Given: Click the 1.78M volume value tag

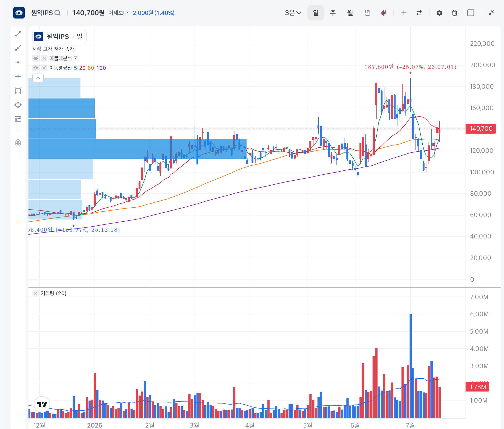Looking at the screenshot, I should (x=477, y=387).
